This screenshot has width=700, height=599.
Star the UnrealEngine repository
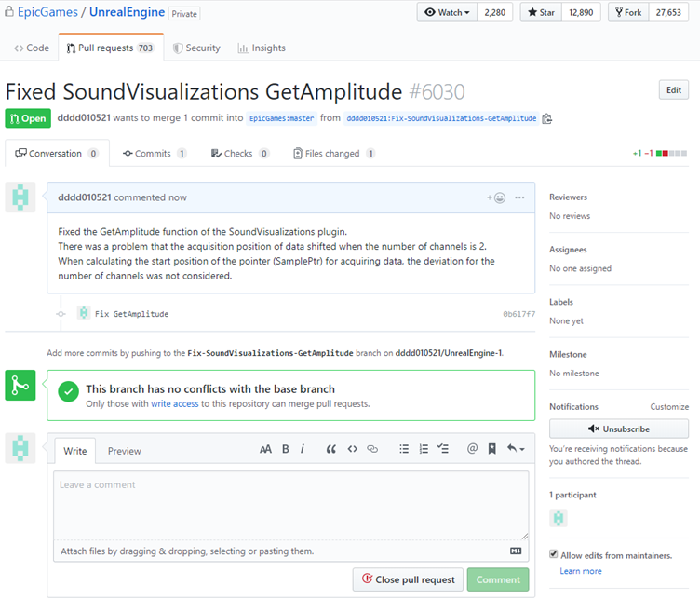click(541, 12)
